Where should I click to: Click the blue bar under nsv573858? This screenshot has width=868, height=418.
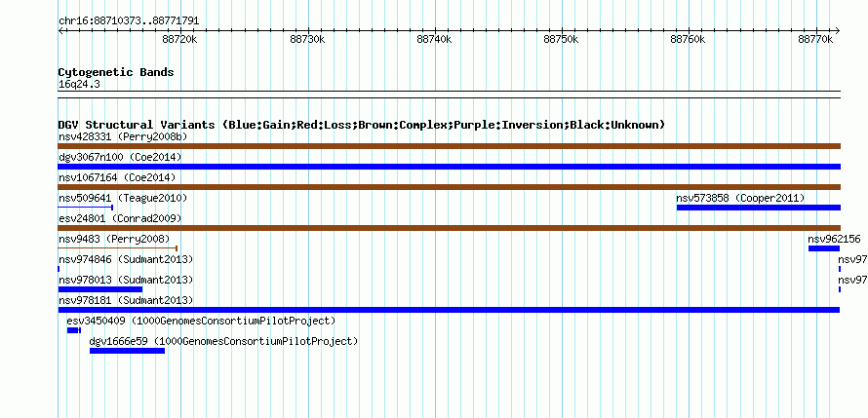click(x=759, y=208)
